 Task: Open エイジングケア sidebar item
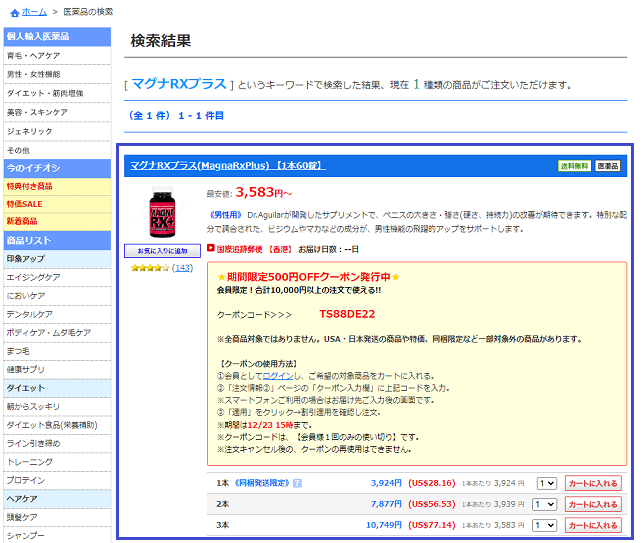57,277
